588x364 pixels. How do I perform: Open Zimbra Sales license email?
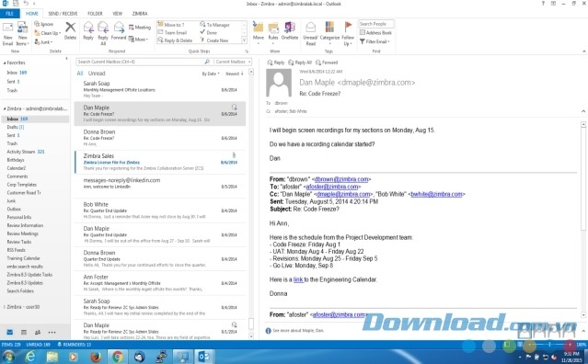[x=160, y=162]
